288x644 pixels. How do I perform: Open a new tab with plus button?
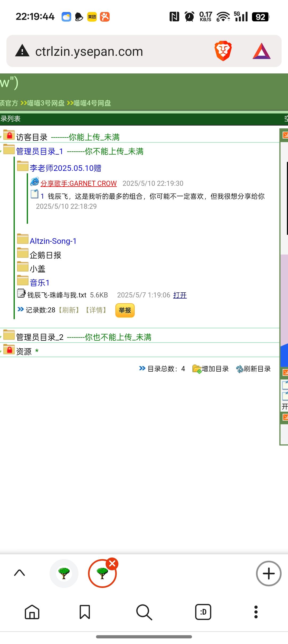269,573
